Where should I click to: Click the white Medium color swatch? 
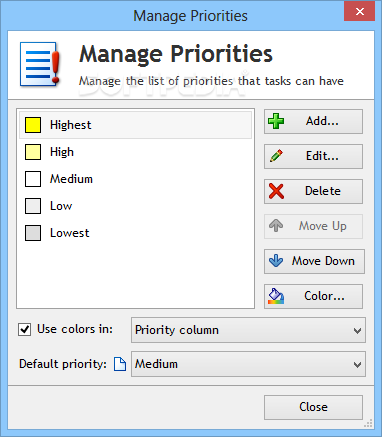[33, 179]
